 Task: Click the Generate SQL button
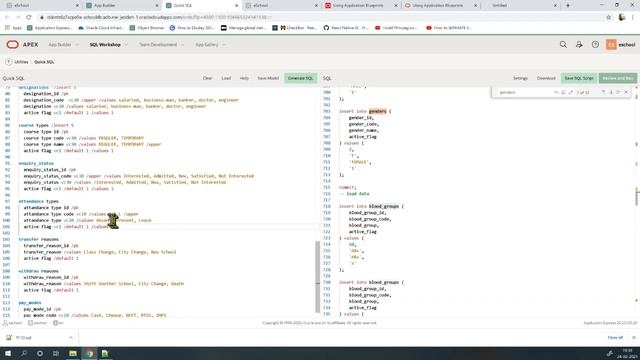click(x=300, y=78)
